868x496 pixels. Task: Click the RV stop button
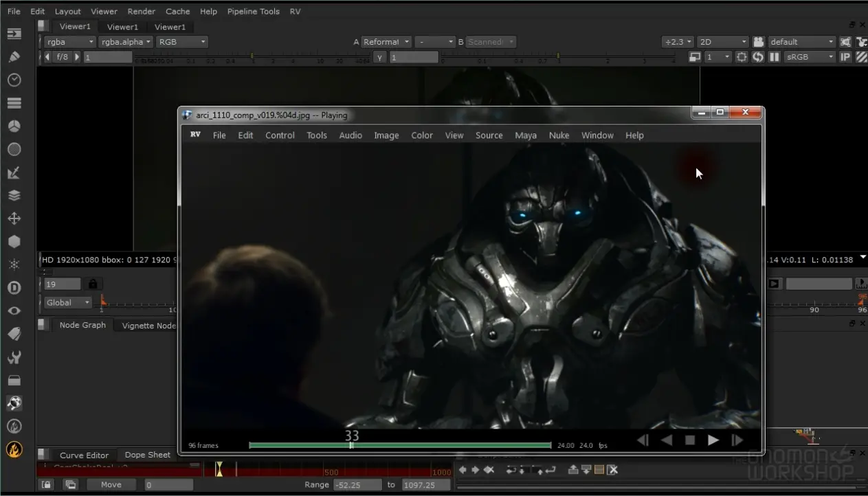click(690, 440)
